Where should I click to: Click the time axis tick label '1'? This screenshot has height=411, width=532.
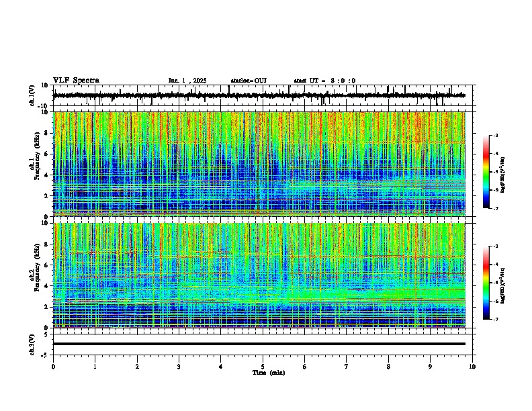click(x=95, y=367)
